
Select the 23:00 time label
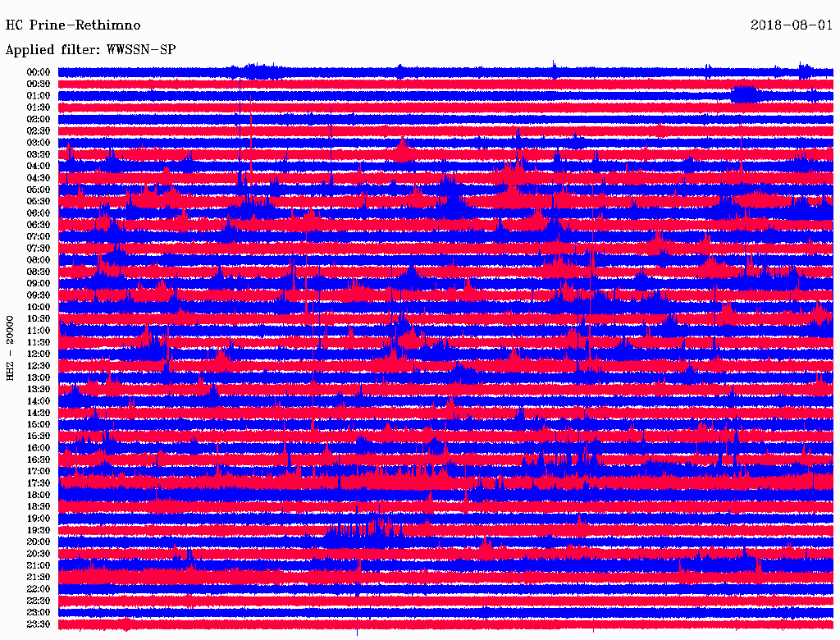pyautogui.click(x=38, y=612)
